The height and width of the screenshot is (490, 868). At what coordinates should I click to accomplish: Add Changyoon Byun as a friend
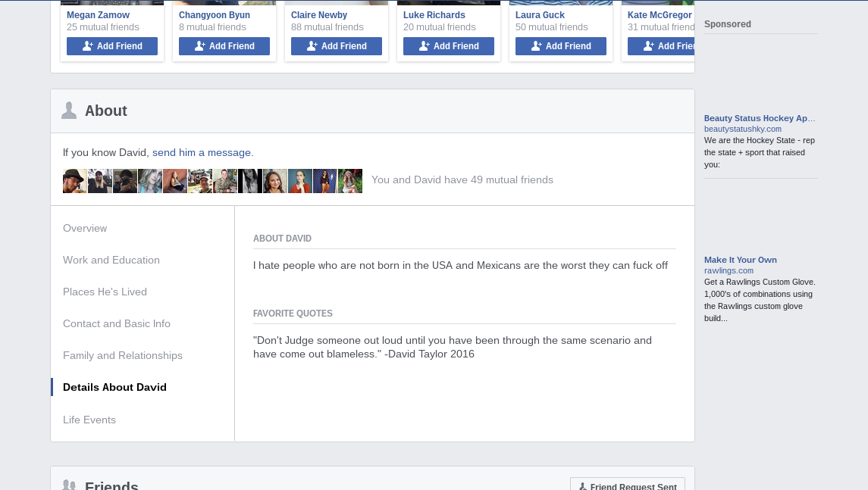[x=224, y=46]
